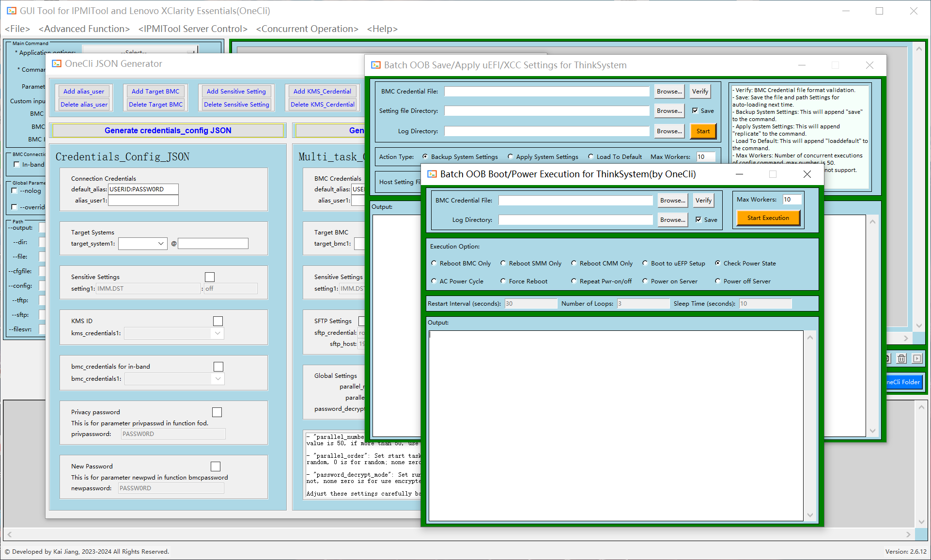931x560 pixels.
Task: Click the BMC Credential File field in Boot/Power window
Action: click(575, 201)
